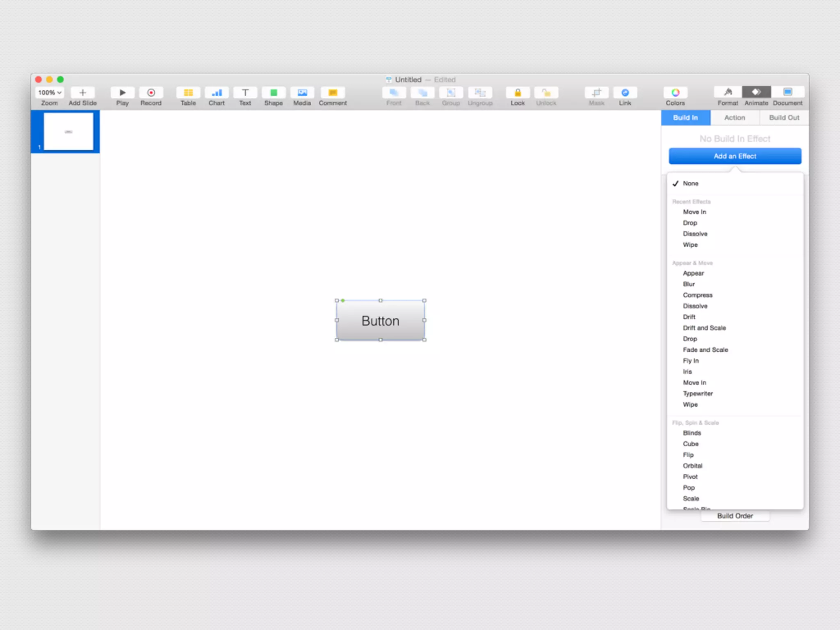Click the Add Slide plus icon
Viewport: 840px width, 630px height.
tap(82, 93)
